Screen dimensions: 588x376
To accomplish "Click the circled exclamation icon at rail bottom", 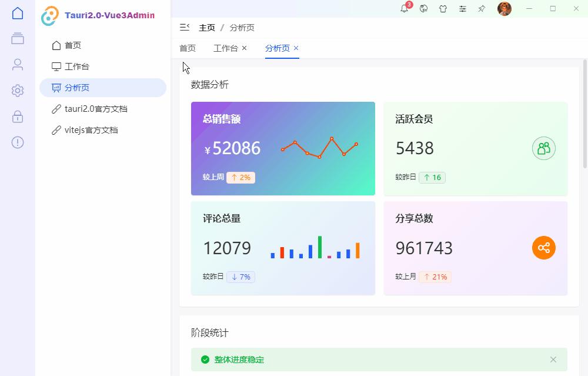I will pos(17,142).
